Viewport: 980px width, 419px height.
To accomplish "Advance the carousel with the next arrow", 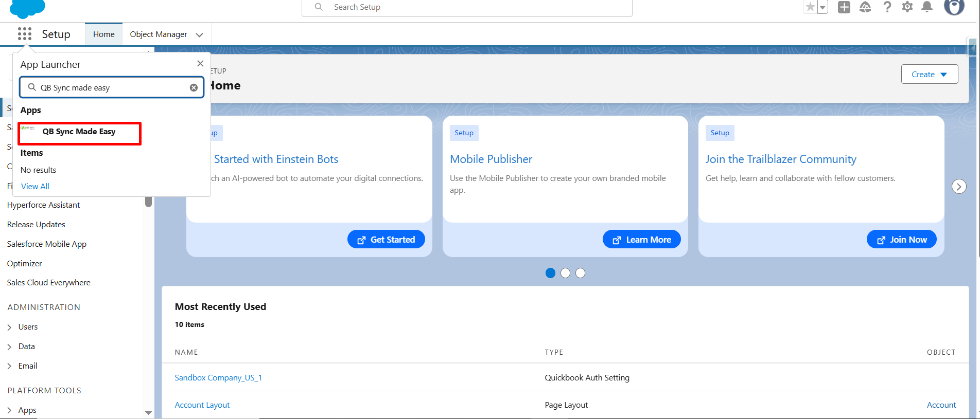I will (959, 186).
